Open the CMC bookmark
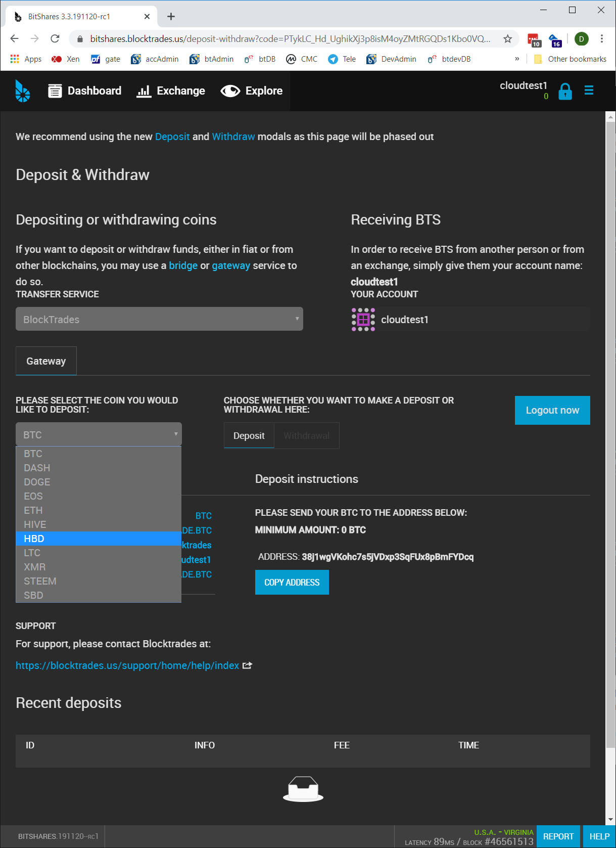The image size is (616, 848). (302, 59)
